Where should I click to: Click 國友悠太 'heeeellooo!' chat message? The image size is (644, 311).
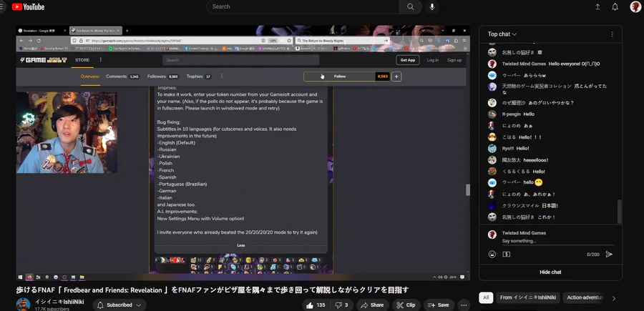pyautogui.click(x=535, y=160)
